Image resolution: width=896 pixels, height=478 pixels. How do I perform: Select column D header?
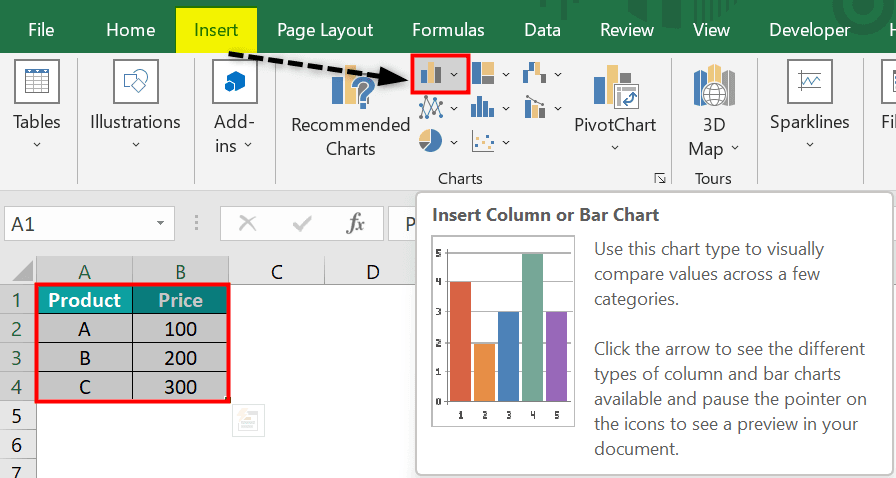[x=373, y=271]
